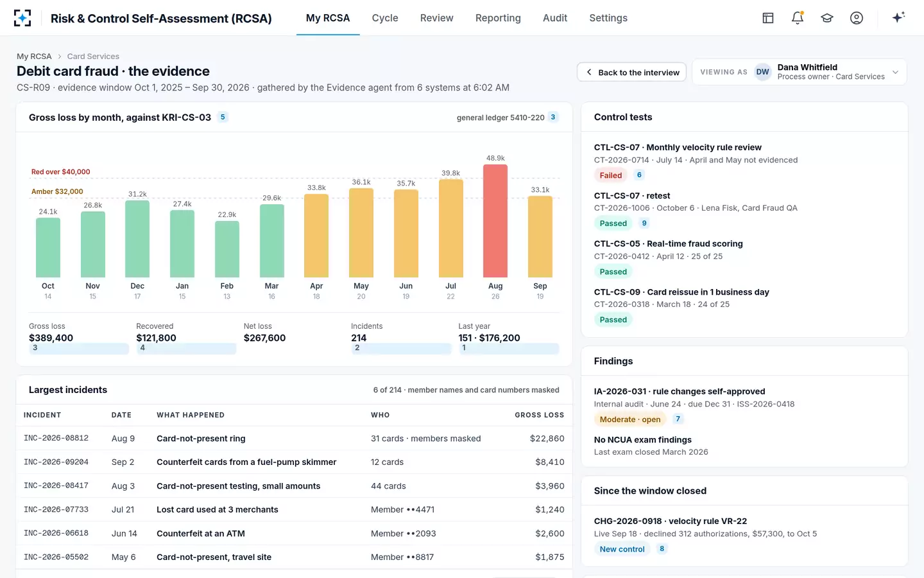Image resolution: width=924 pixels, height=578 pixels.
Task: Click the RCSA app logo icon
Action: click(x=22, y=18)
